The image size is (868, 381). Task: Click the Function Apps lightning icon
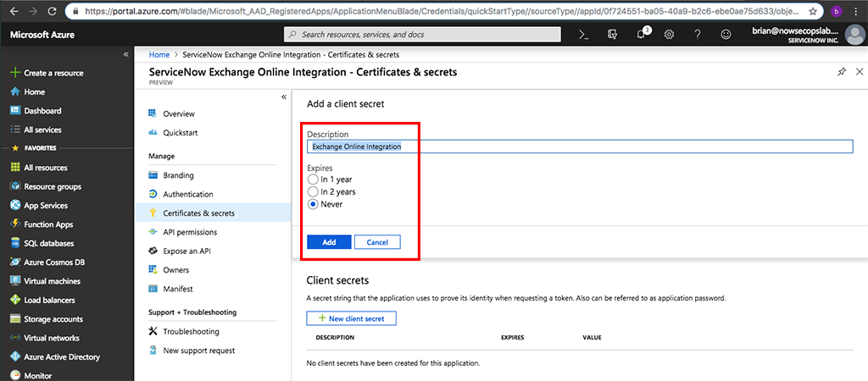pos(15,224)
